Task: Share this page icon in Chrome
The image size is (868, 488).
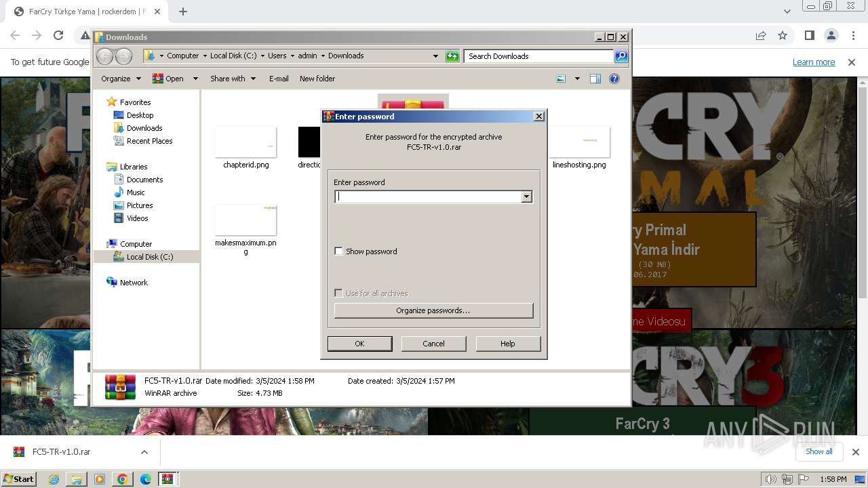Action: pos(761,36)
